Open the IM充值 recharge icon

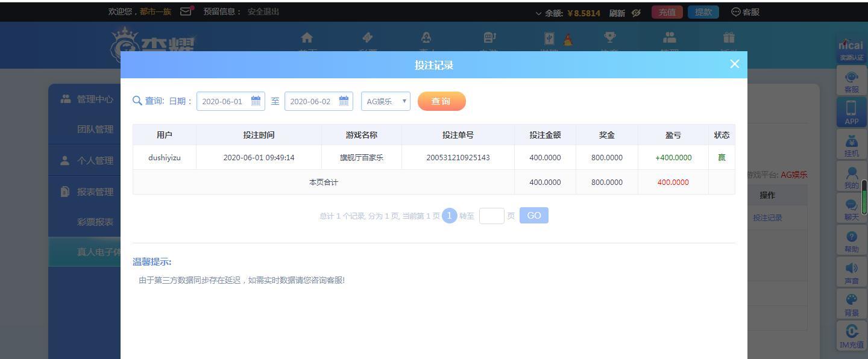[x=851, y=336]
